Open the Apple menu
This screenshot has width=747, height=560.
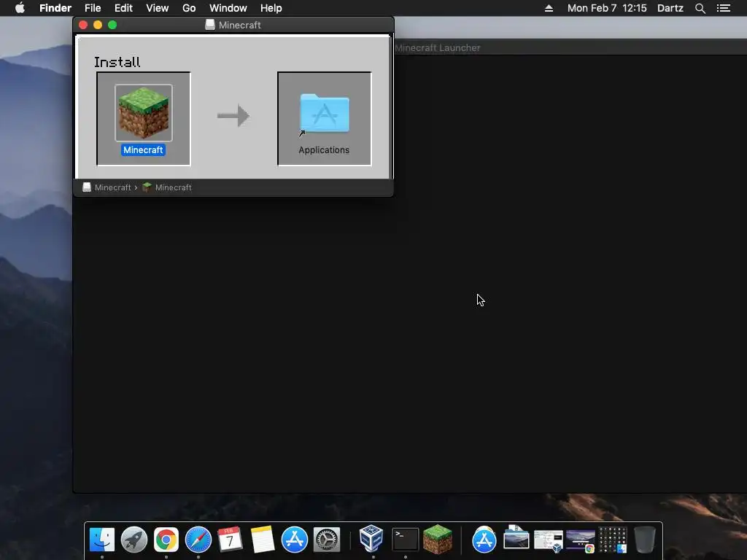click(20, 8)
